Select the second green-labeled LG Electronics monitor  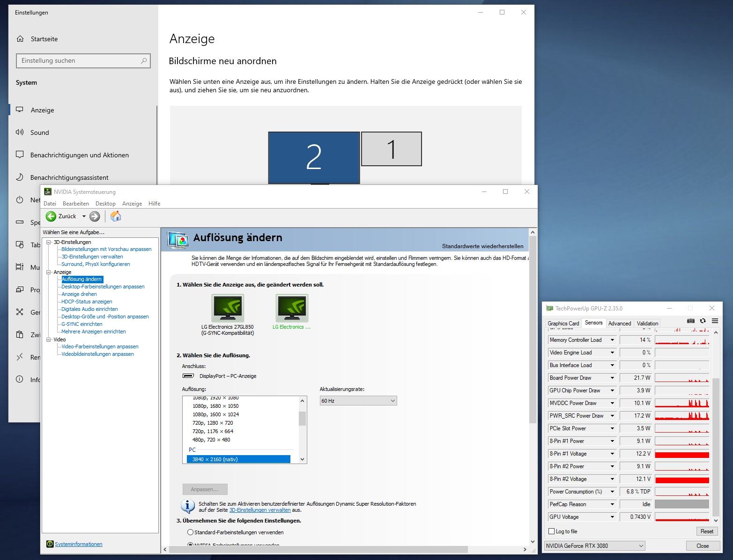tap(292, 308)
